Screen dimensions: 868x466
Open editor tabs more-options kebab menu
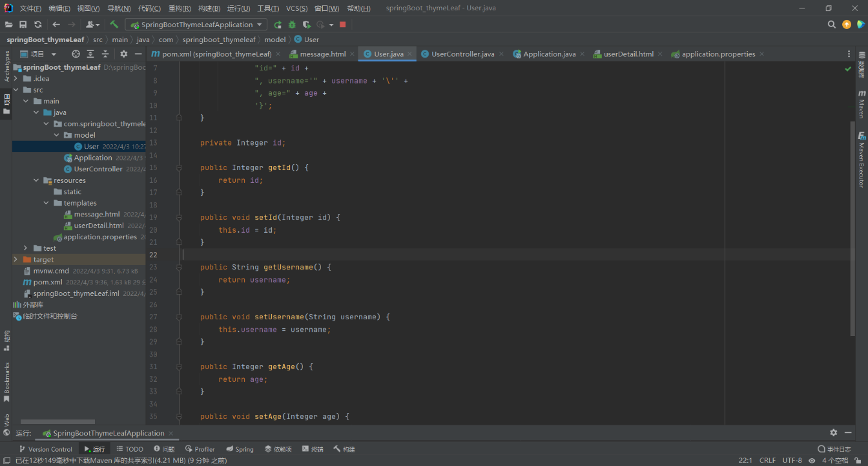[x=849, y=54]
